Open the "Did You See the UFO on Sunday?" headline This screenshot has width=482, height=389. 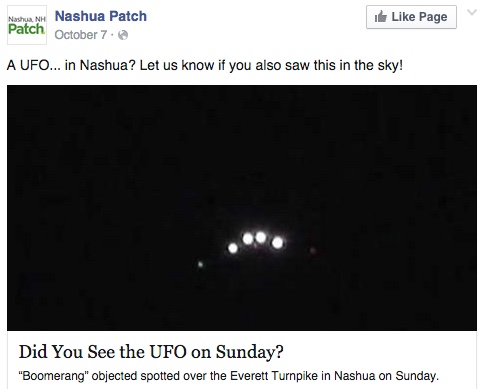pyautogui.click(x=151, y=352)
